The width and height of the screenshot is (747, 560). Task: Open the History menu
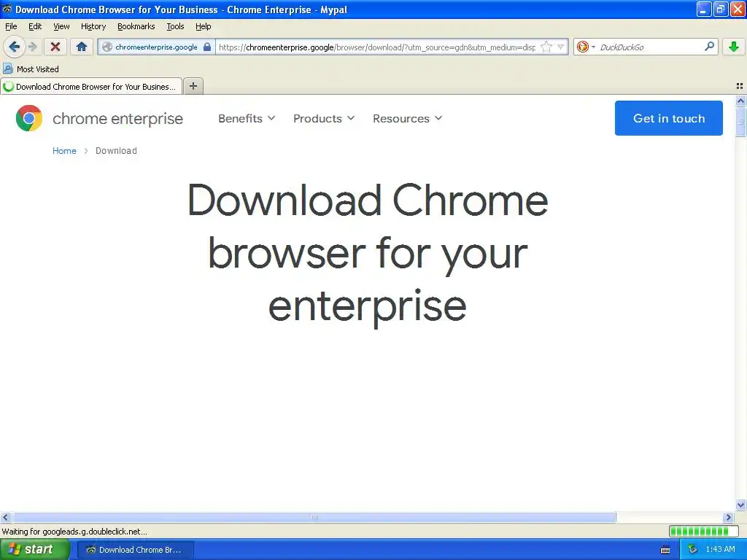click(93, 26)
